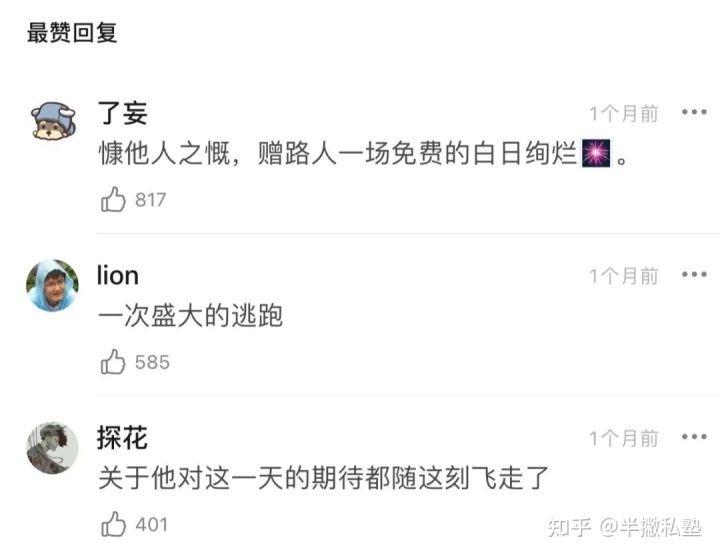720x557 pixels.
Task: Click the fireworks emoji in 了妄's comment
Action: tap(596, 156)
